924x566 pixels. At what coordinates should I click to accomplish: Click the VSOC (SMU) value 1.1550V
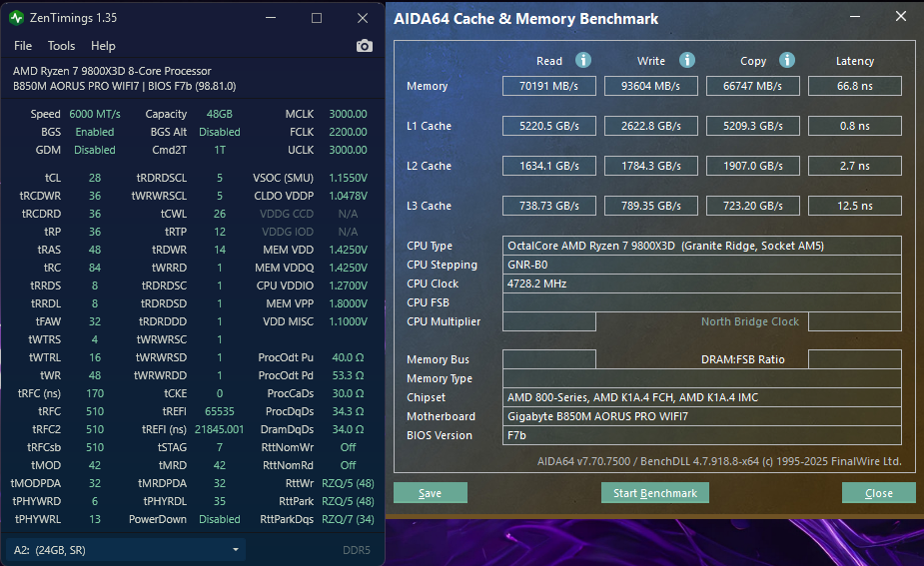point(348,178)
